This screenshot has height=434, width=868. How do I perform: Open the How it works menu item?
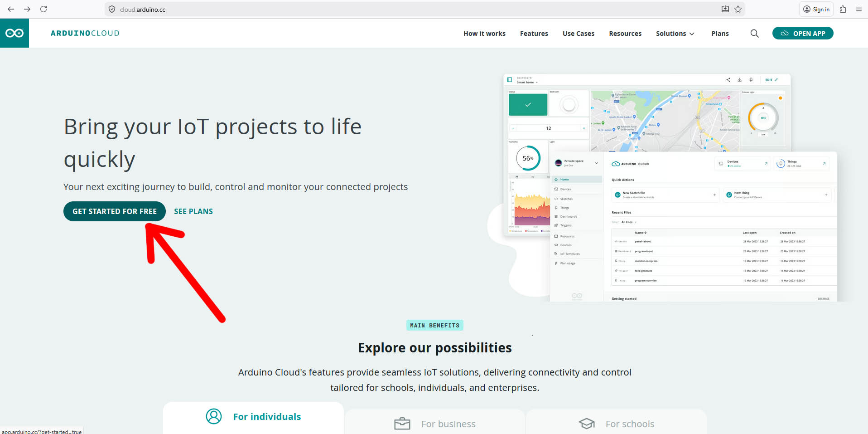(x=484, y=34)
